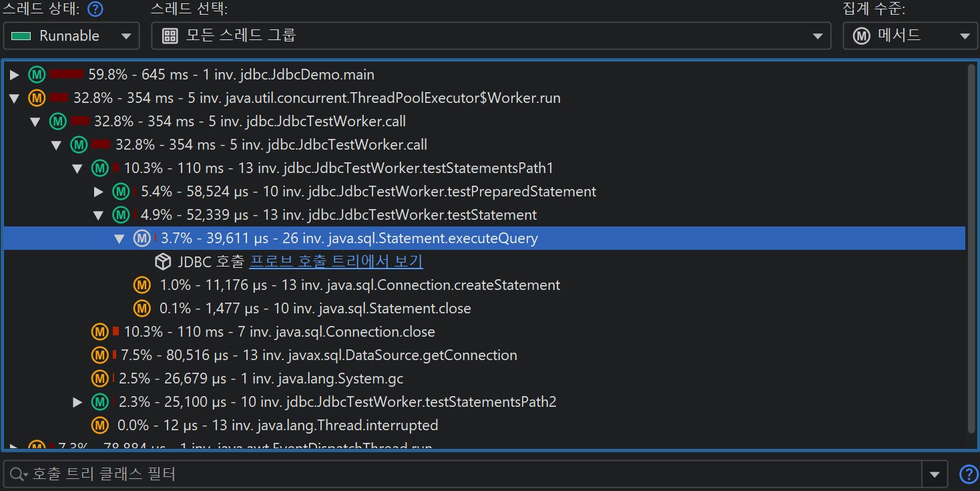
Task: Open the probe call tree link
Action: point(336,262)
